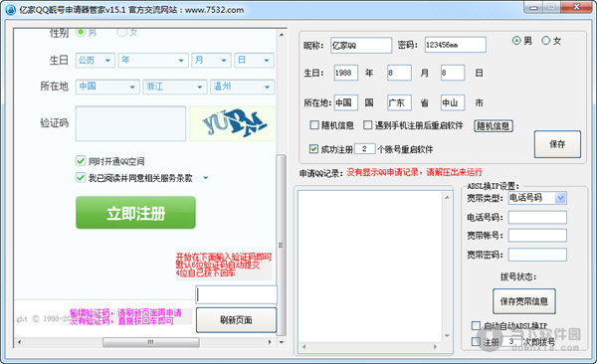
Task: Click the birthday day field before 日
Action: pyautogui.click(x=453, y=73)
